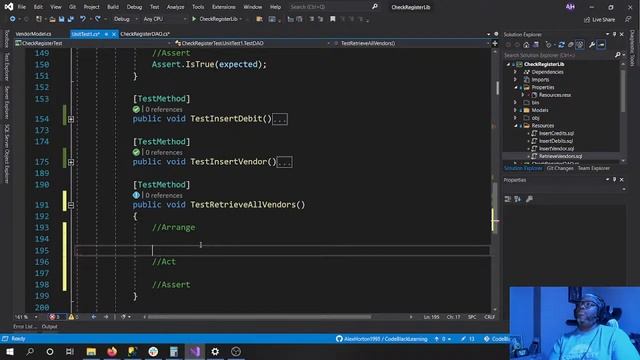This screenshot has width=640, height=360.
Task: Collapse the TestRetrieveAllVendors method
Action: click(x=71, y=205)
